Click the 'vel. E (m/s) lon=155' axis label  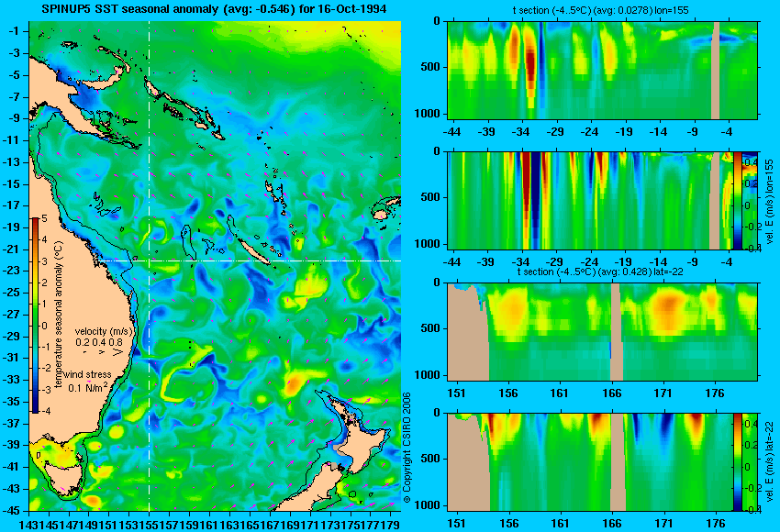pos(769,204)
